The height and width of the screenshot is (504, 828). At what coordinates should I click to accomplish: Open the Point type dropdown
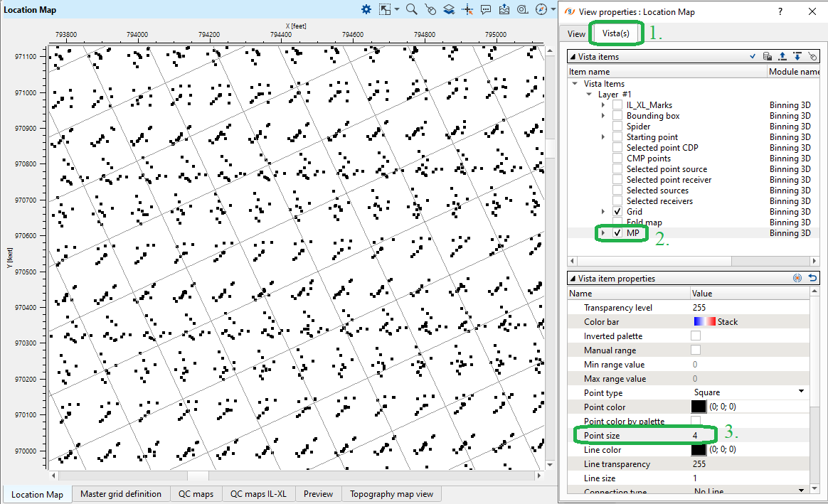coord(801,392)
